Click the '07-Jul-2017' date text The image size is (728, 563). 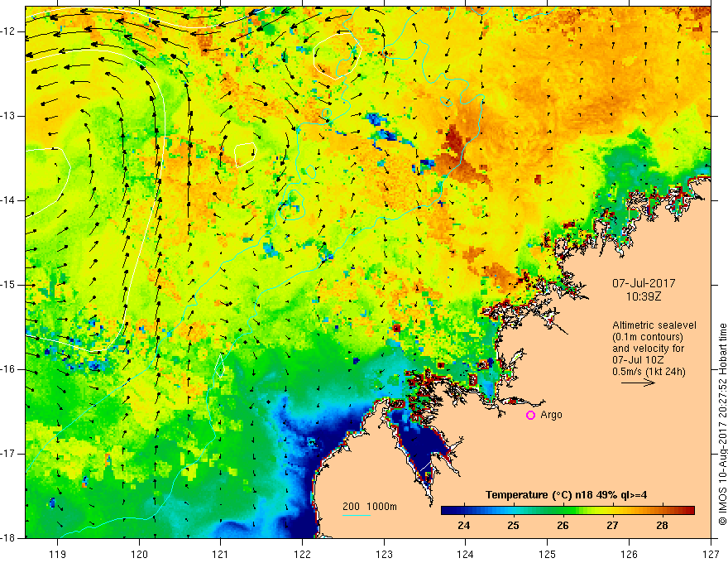(x=644, y=283)
